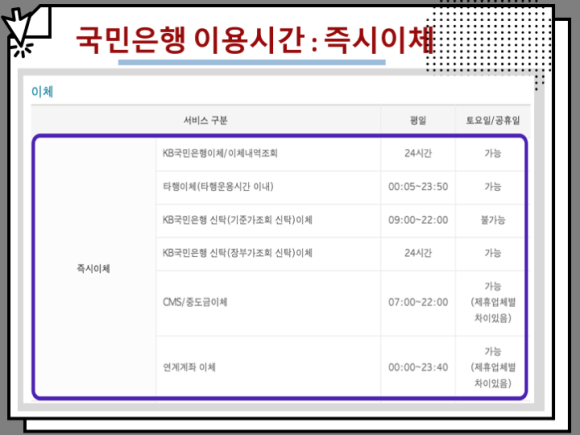Viewport: 580px width, 435px height.
Task: Click the '평일' column header
Action: 418,120
